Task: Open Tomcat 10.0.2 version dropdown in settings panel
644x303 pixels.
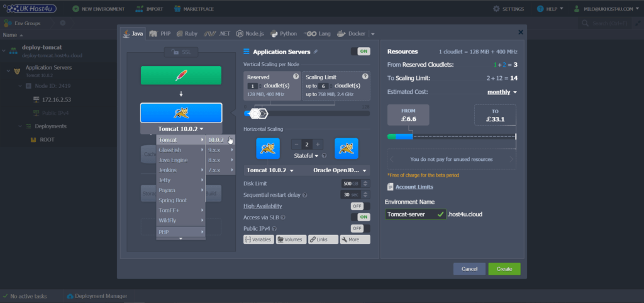Action: (x=270, y=170)
